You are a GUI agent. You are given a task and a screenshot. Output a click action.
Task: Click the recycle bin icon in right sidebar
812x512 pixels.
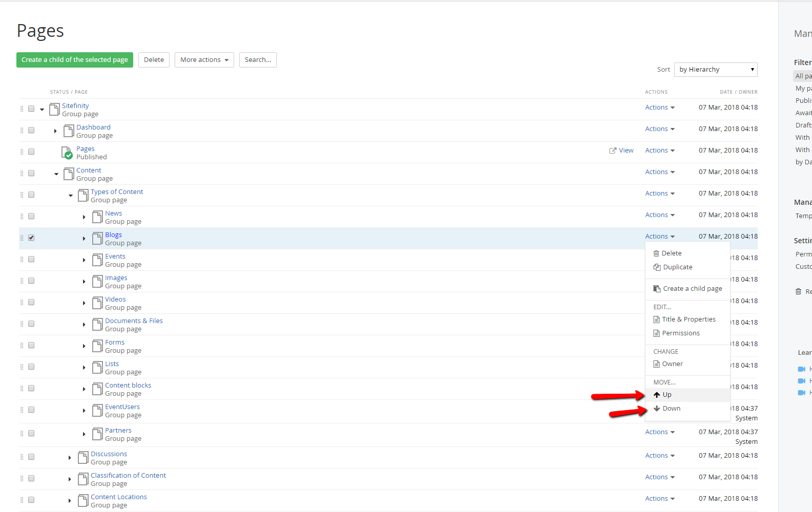tap(798, 291)
